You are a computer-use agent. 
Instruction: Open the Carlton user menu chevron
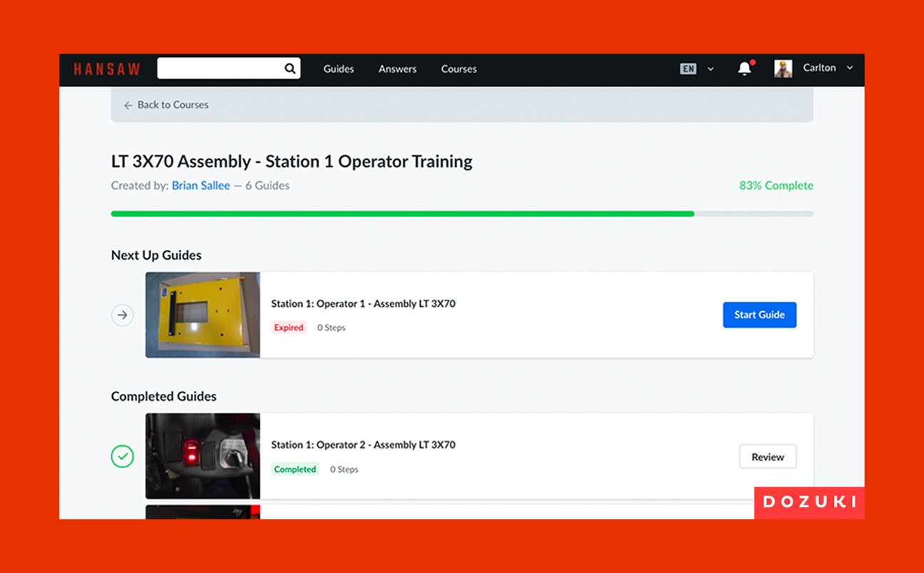(x=850, y=69)
